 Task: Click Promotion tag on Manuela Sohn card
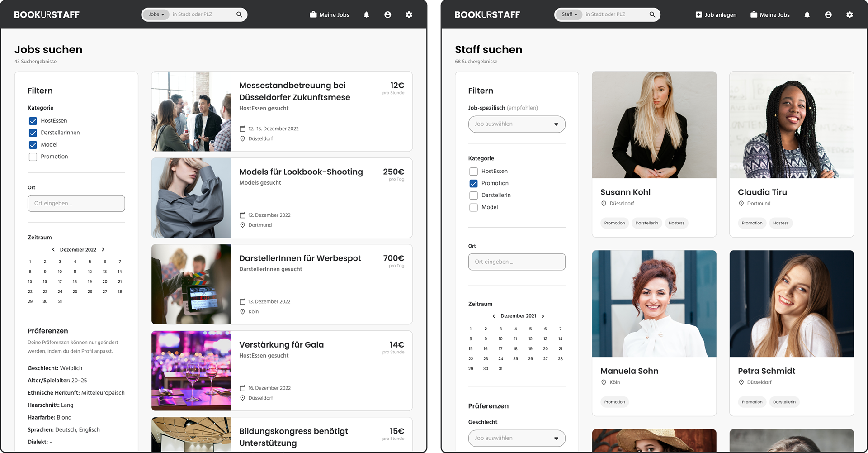(614, 402)
